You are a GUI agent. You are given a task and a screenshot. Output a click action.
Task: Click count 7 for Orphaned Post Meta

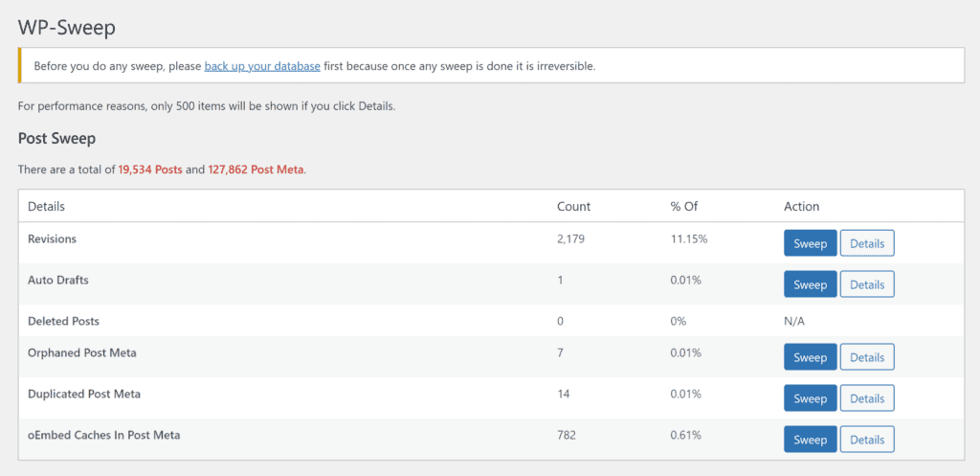560,352
